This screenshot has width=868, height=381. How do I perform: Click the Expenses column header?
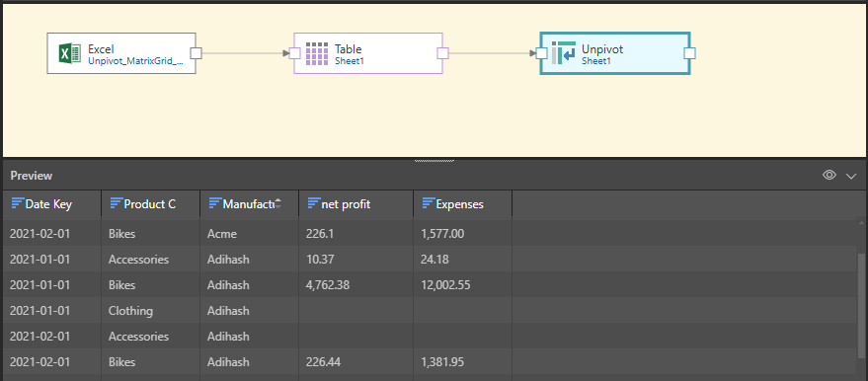462,204
